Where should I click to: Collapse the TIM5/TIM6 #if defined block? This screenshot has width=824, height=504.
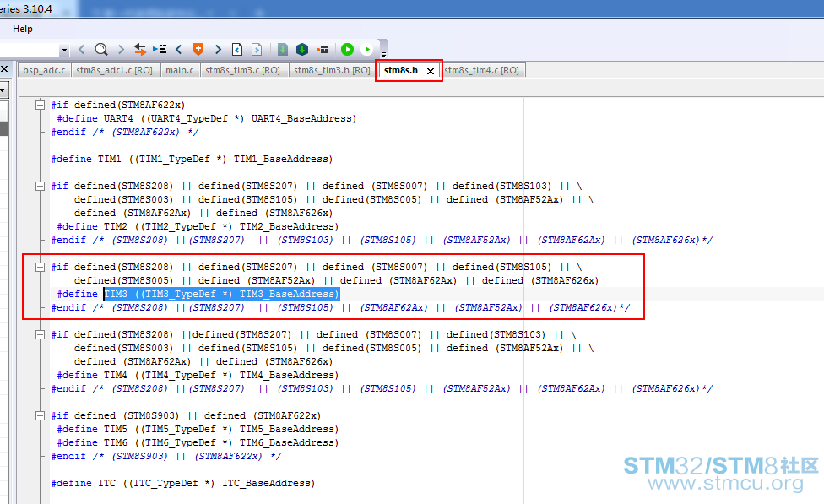(x=40, y=415)
